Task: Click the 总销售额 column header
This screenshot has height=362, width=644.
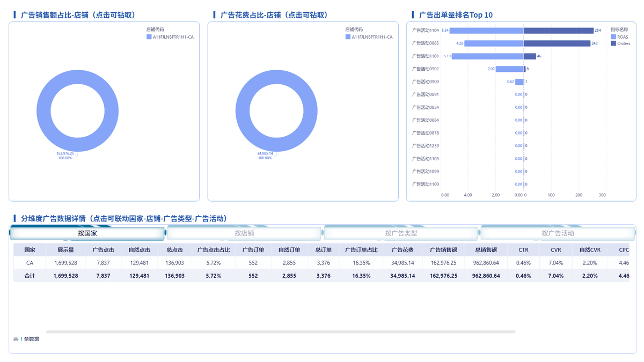Action: [486, 250]
